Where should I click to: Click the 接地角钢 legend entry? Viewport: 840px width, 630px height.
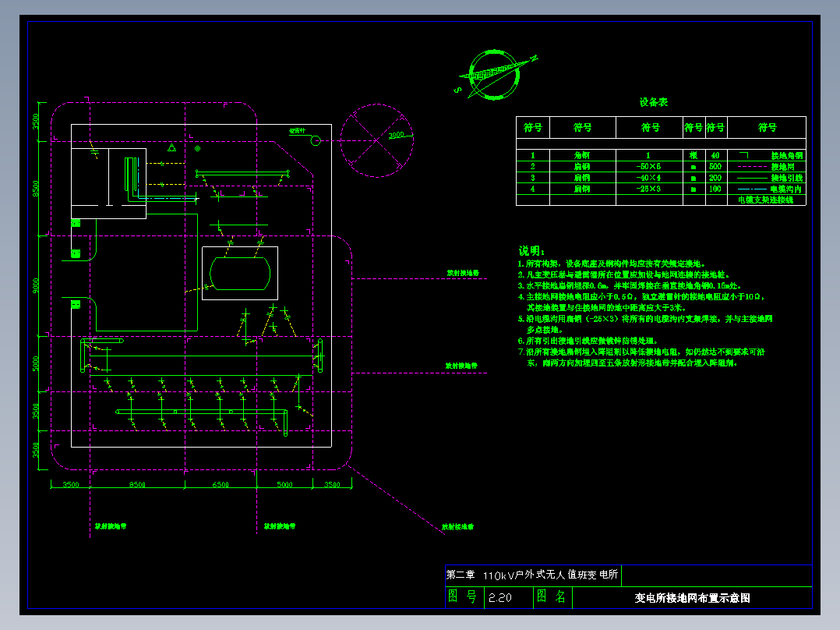[x=771, y=155]
